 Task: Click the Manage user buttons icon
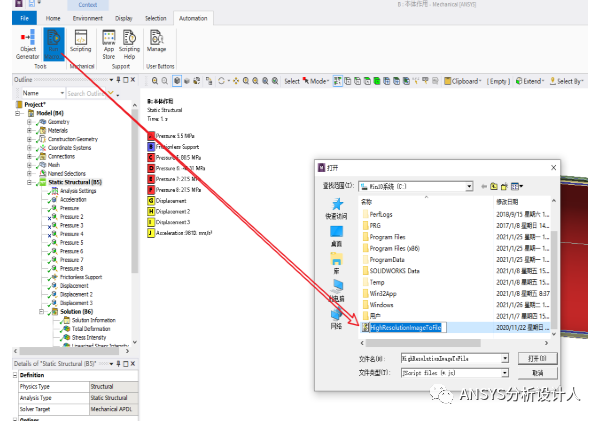point(157,41)
